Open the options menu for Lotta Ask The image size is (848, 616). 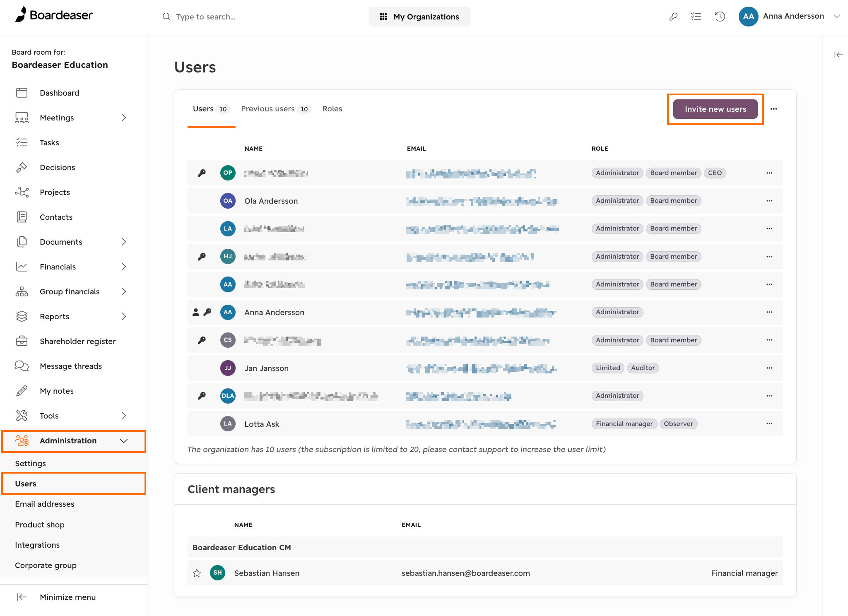(x=769, y=423)
